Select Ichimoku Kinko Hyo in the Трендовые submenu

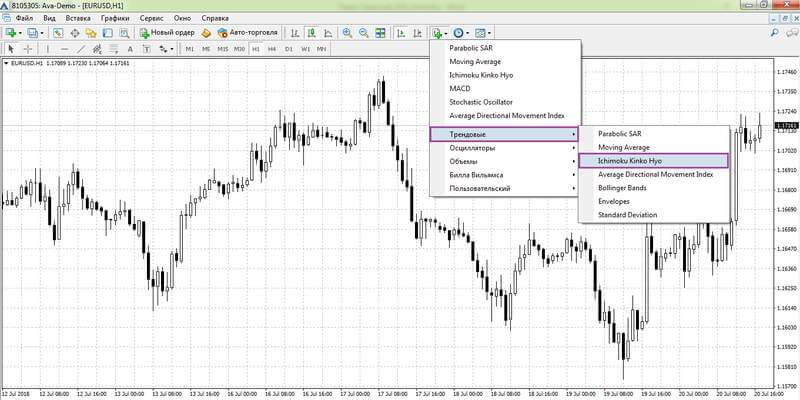point(654,161)
